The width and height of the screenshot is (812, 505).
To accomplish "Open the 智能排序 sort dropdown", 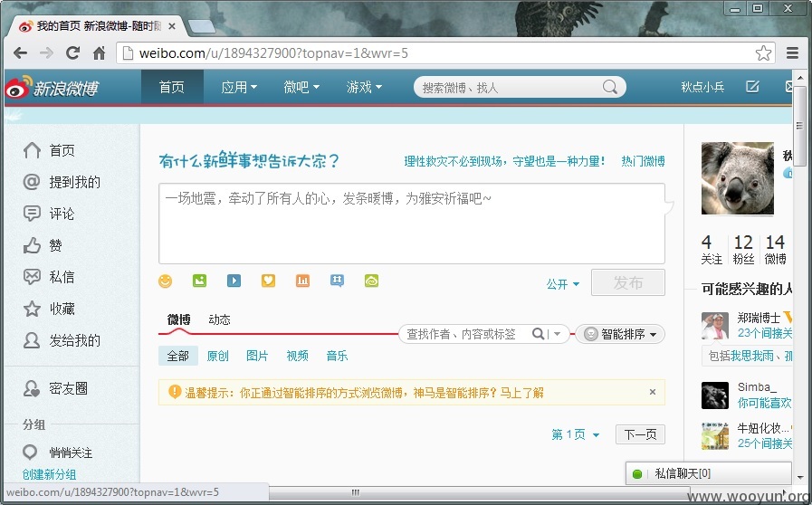I will point(620,334).
